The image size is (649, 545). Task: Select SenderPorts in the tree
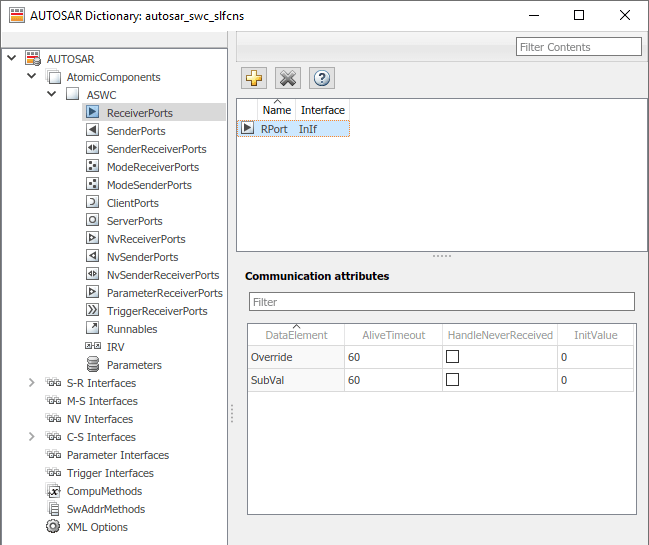[136, 131]
